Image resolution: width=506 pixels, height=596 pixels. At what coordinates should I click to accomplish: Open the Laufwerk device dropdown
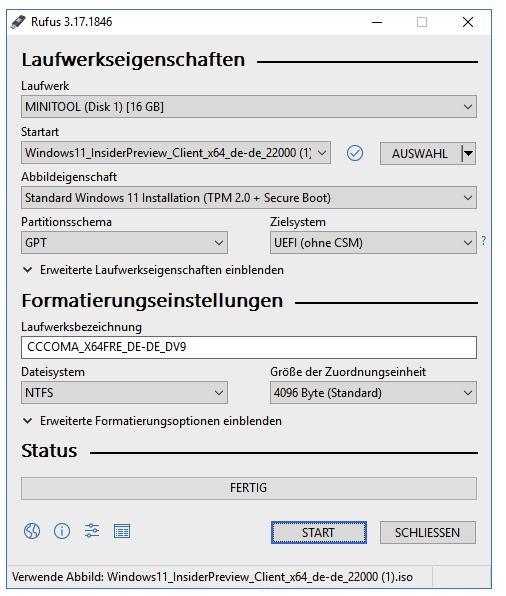pyautogui.click(x=249, y=107)
